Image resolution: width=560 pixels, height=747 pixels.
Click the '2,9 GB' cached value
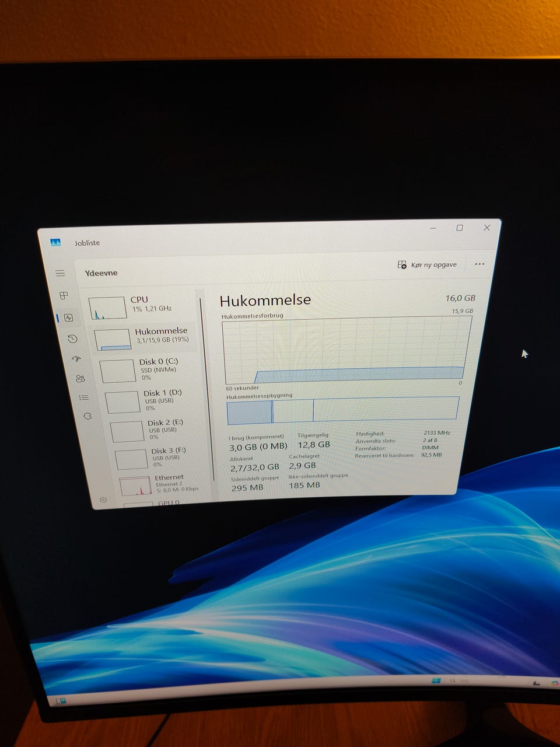302,466
